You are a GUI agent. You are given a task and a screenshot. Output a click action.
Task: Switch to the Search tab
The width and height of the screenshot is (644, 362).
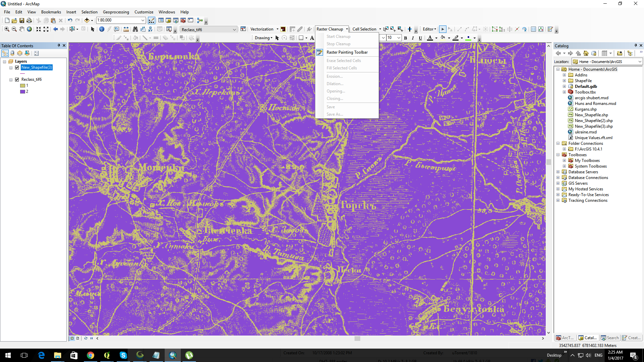pos(610,338)
